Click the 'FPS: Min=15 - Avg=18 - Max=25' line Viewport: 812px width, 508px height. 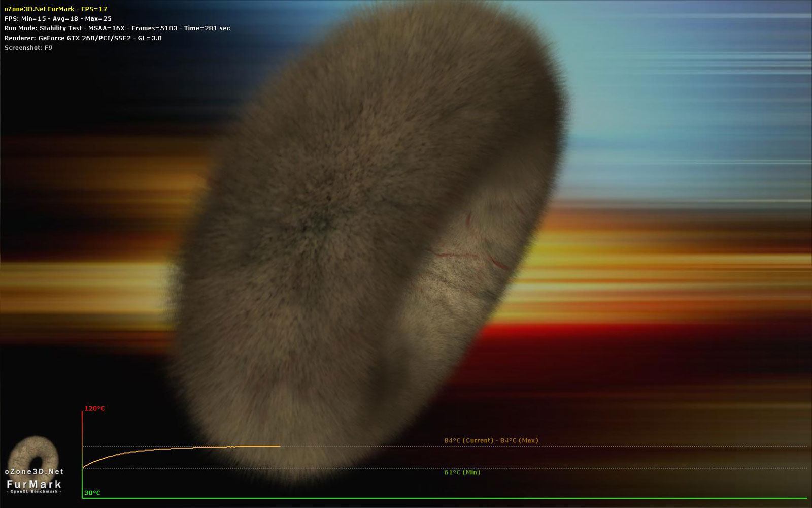tap(58, 19)
